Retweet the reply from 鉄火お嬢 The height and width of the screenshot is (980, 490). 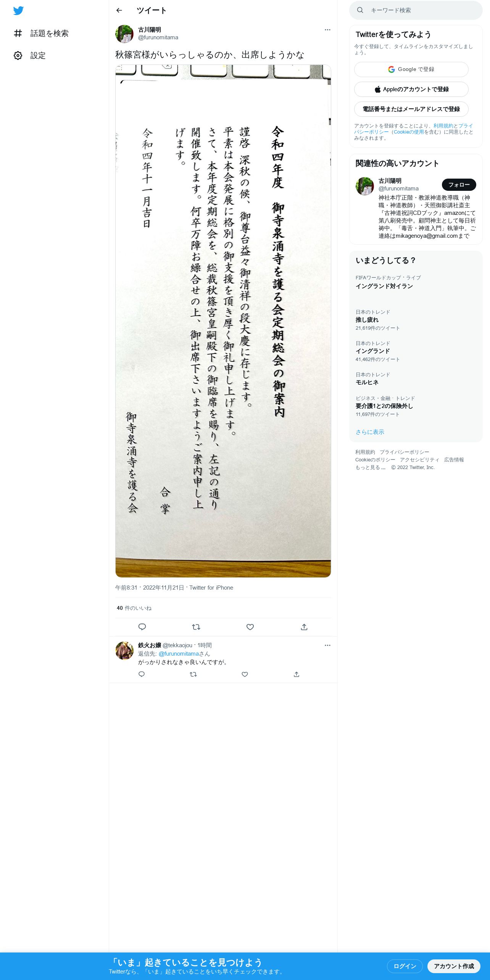(193, 674)
